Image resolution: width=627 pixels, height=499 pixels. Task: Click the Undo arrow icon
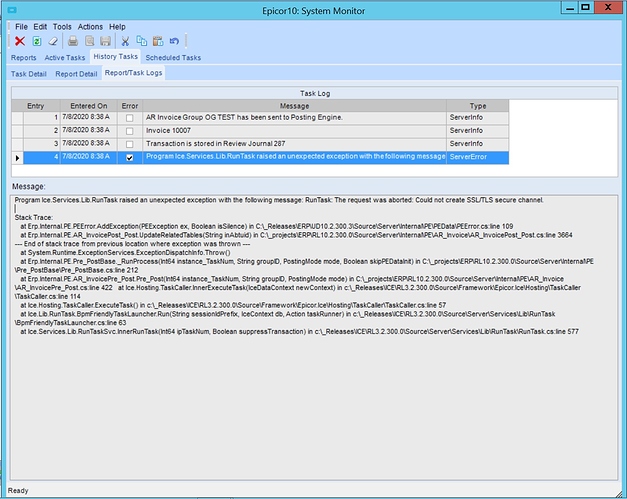click(x=174, y=41)
